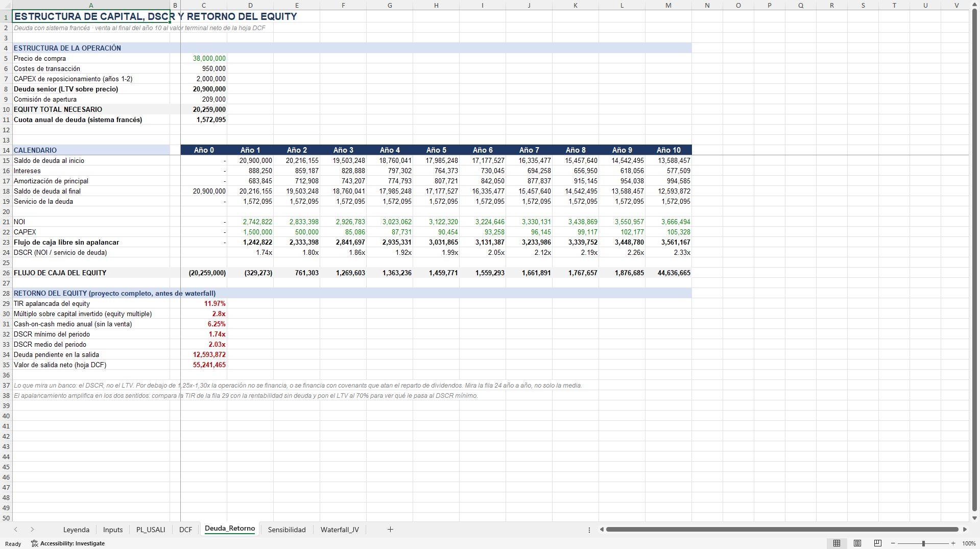Select row 14 header
The image size is (980, 549).
point(6,150)
